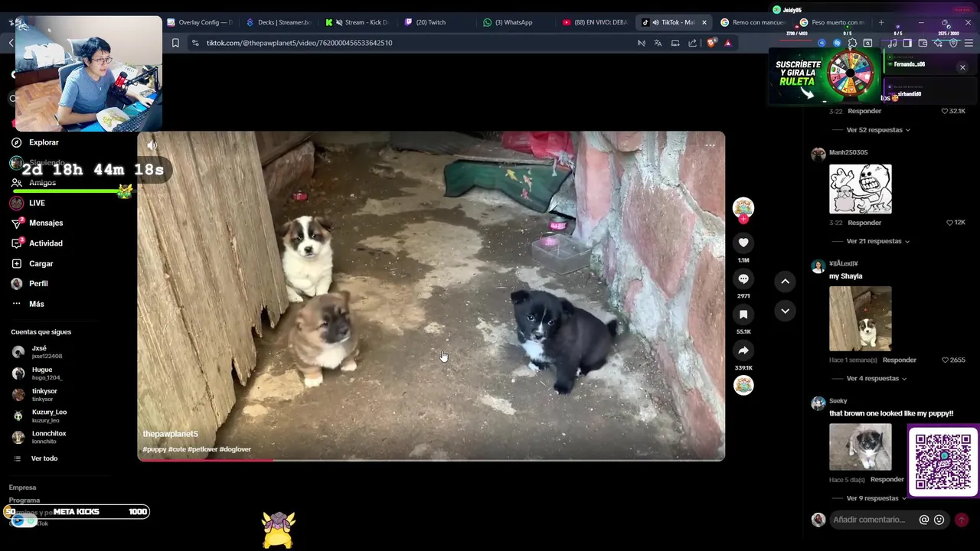Switch to the Decks Streamer.bot tab
This screenshot has width=980, height=551.
(279, 22)
